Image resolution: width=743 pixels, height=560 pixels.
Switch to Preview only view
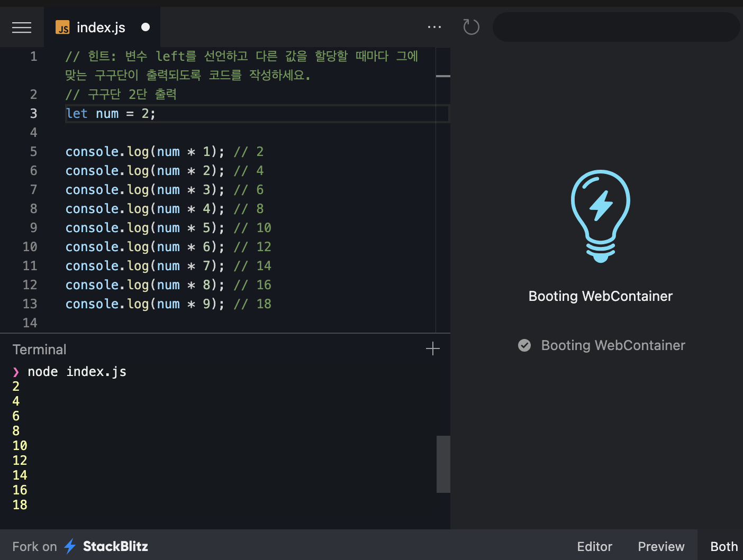click(x=661, y=546)
